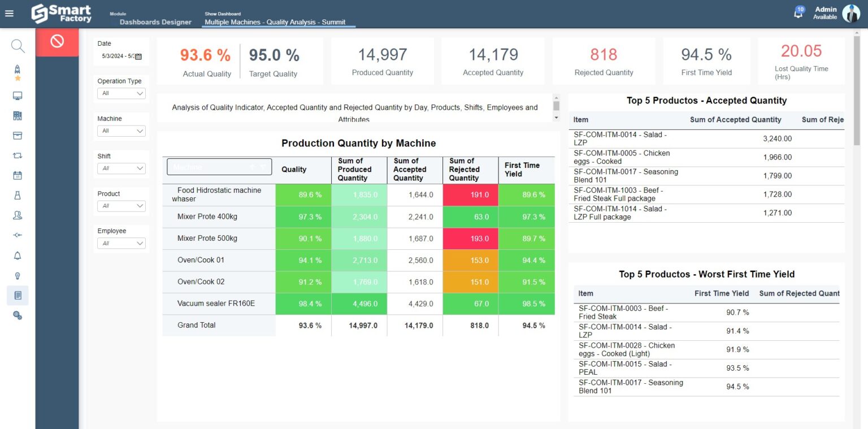868x429 pixels.
Task: Expand the Product filter dropdown
Action: pyautogui.click(x=121, y=206)
